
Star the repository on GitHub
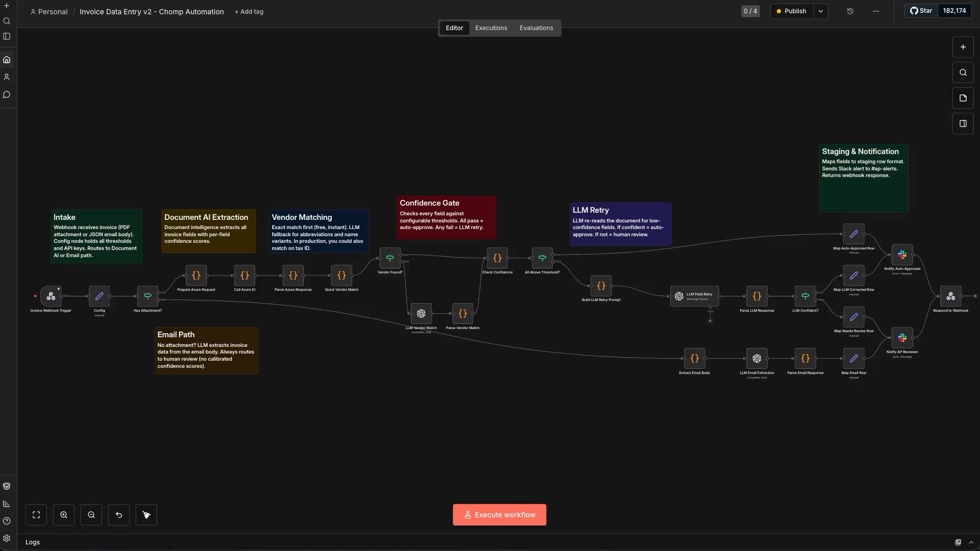click(x=921, y=10)
